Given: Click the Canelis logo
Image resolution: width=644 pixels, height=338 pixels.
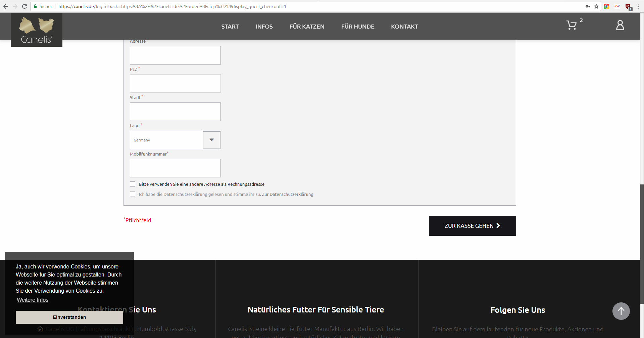Looking at the screenshot, I should 37,30.
